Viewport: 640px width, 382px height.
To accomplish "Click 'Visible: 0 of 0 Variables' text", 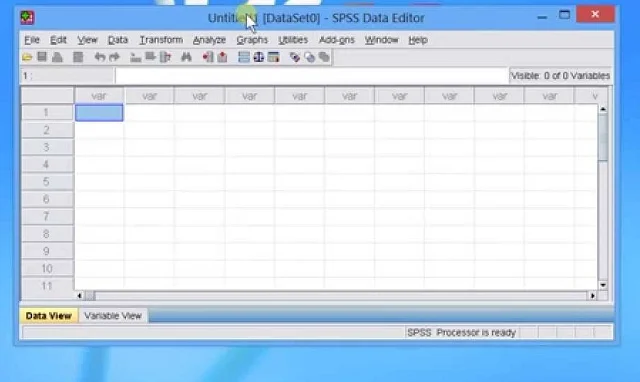I will tap(560, 76).
